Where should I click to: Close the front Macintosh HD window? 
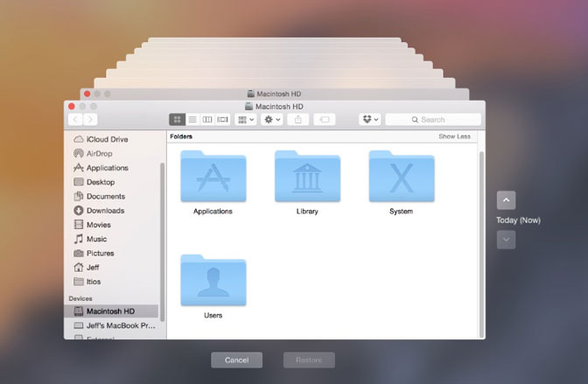[72, 107]
